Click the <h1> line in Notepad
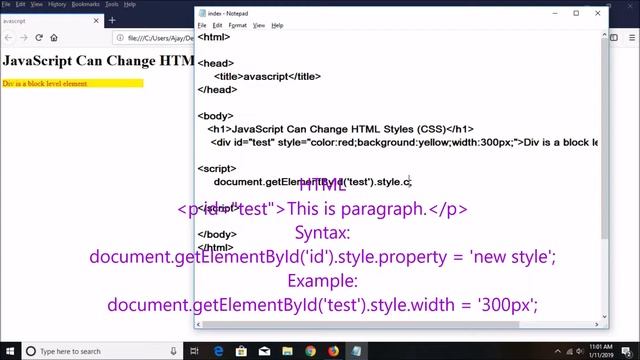This screenshot has width=640, height=360. [341, 129]
